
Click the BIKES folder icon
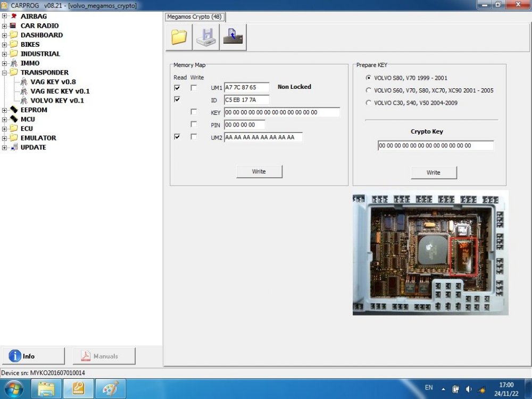(x=14, y=44)
